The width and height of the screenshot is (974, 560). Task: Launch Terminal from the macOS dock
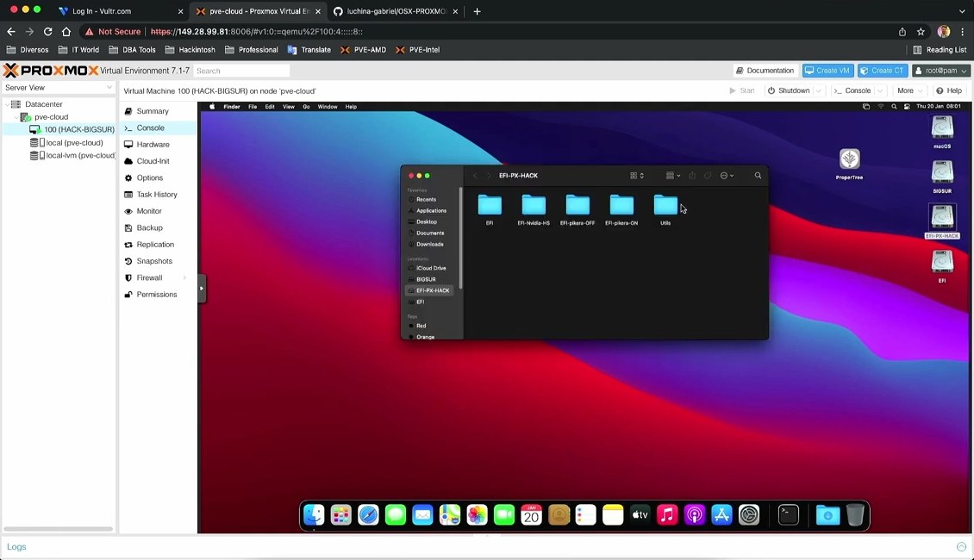788,514
